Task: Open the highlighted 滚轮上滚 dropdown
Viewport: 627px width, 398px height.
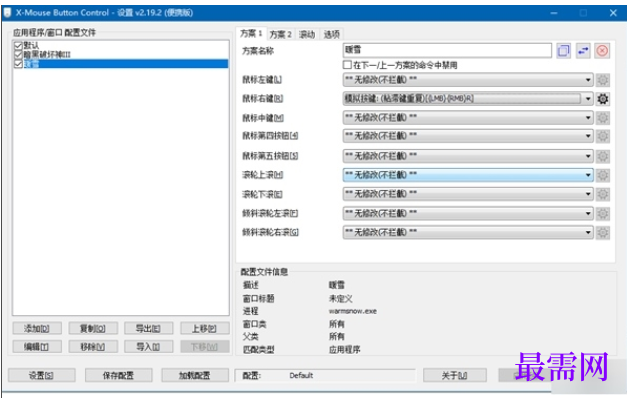Action: 468,175
